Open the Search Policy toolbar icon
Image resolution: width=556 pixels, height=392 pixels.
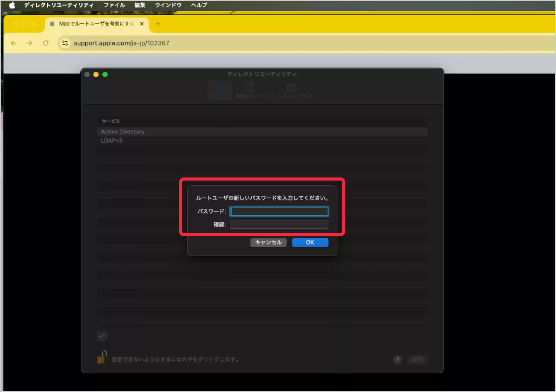(249, 90)
